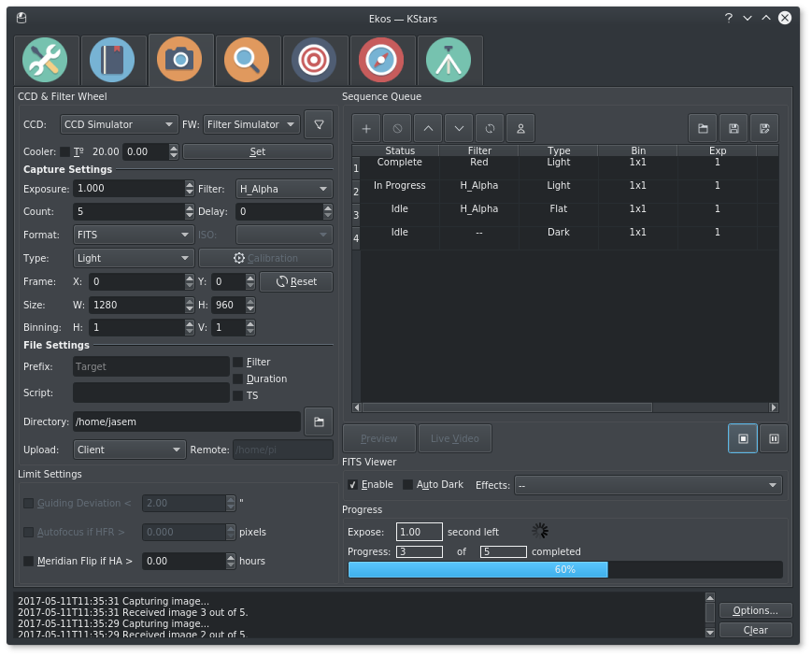Enable the Auto Dark checkbox

(x=407, y=485)
